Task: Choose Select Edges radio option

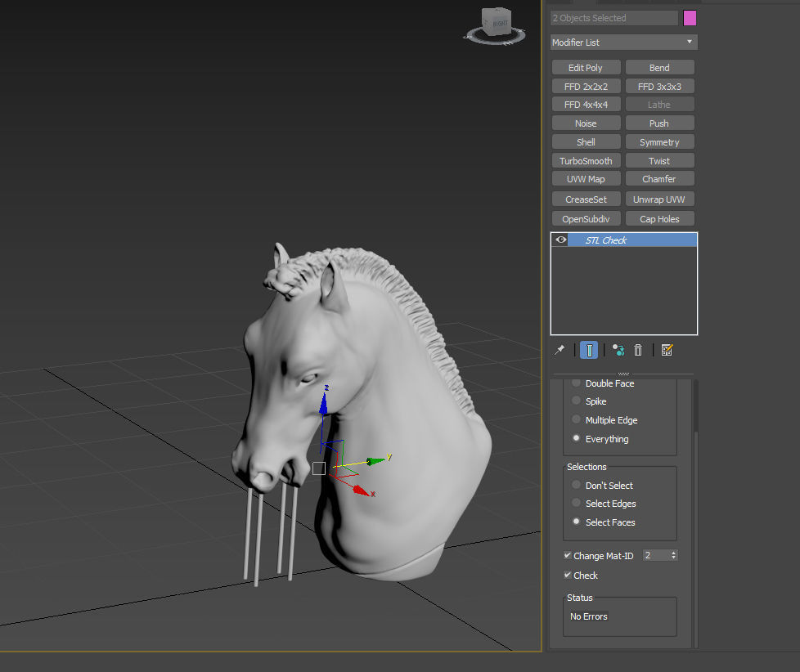Action: (x=576, y=503)
